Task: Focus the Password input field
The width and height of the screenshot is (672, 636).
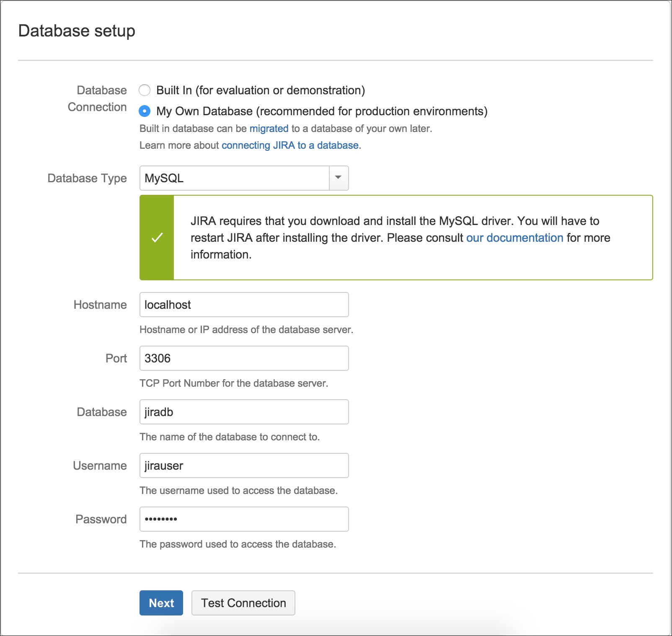Action: (244, 519)
